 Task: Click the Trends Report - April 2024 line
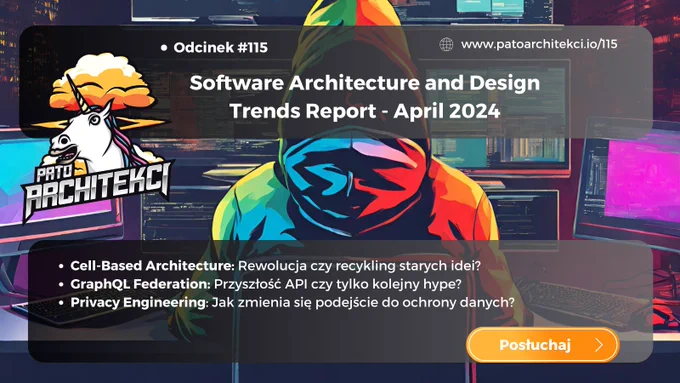coord(365,111)
